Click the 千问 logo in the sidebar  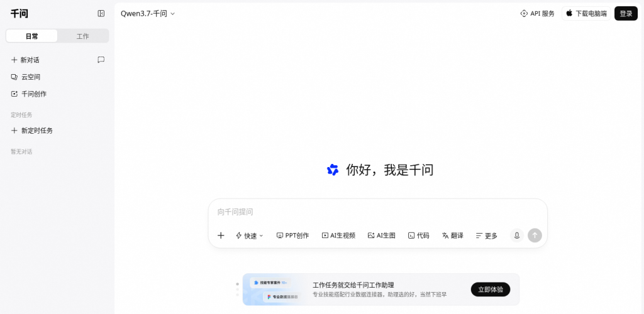pos(19,14)
